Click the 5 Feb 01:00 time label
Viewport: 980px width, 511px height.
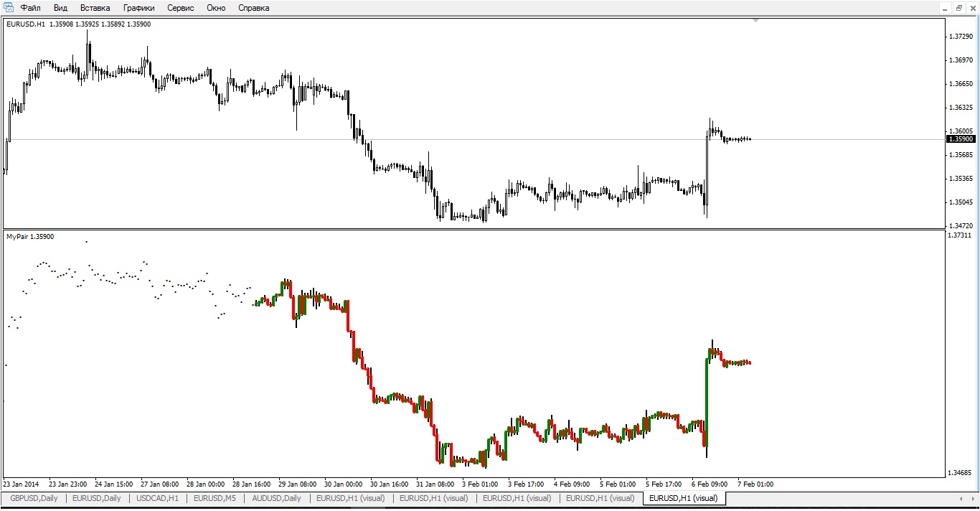[618, 484]
